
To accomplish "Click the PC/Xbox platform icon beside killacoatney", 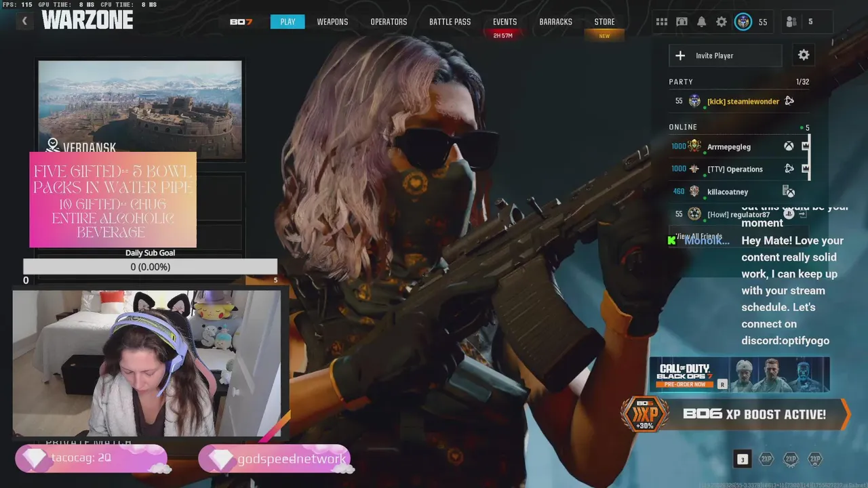I will (789, 192).
